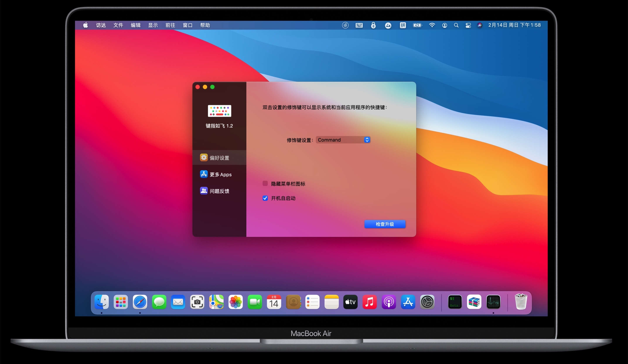Viewport: 628px width, 364px height.
Task: Open Finder from the Dock
Action: point(102,302)
